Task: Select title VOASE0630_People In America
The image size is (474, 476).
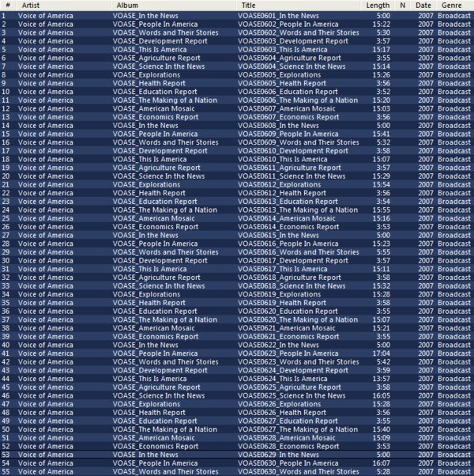Action: point(288,463)
